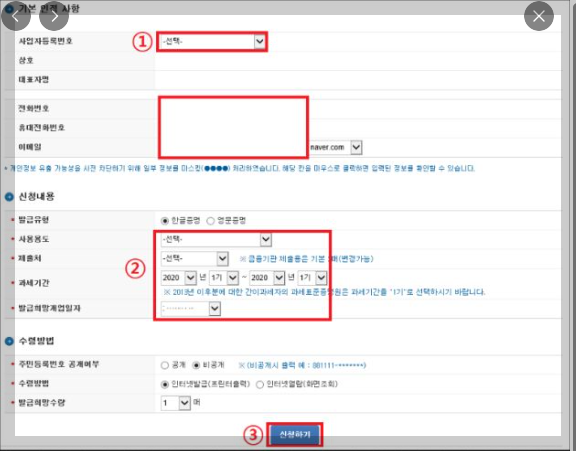Go to previous image with left arrow
576x451 pixels.
16,16
